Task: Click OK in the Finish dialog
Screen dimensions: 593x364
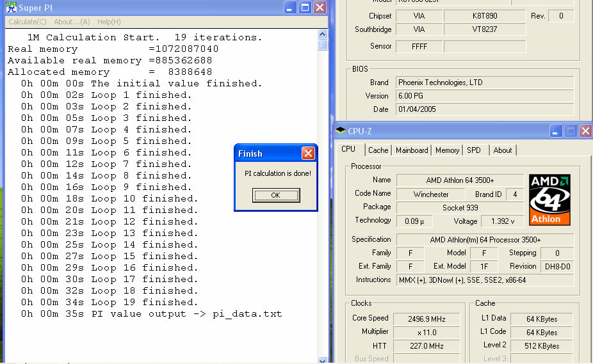Action: [x=276, y=195]
